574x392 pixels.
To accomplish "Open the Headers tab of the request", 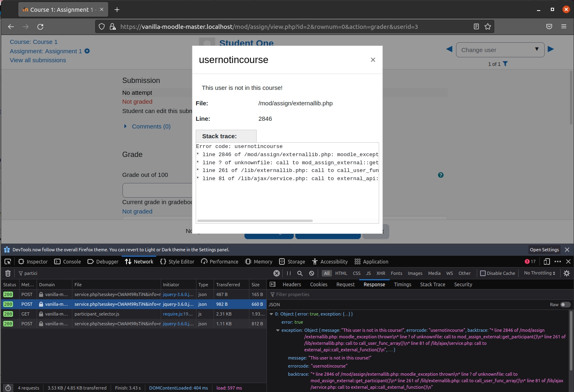I will click(x=292, y=284).
